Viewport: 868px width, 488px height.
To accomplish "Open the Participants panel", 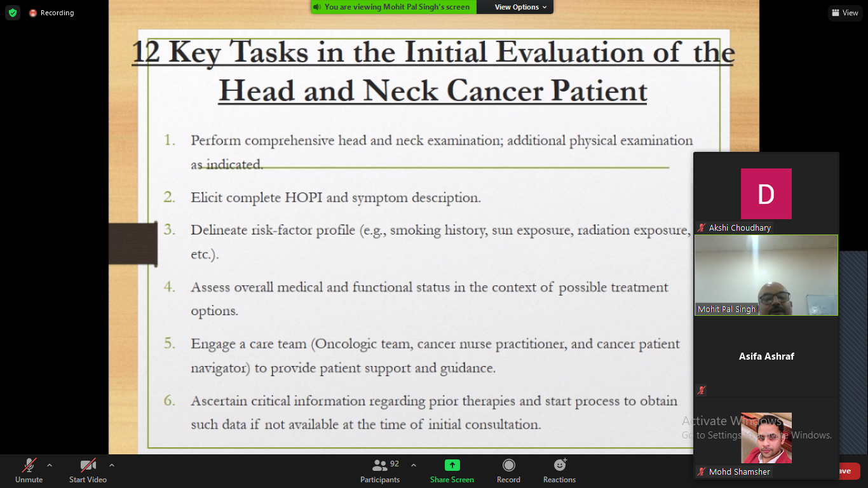I will [x=380, y=471].
